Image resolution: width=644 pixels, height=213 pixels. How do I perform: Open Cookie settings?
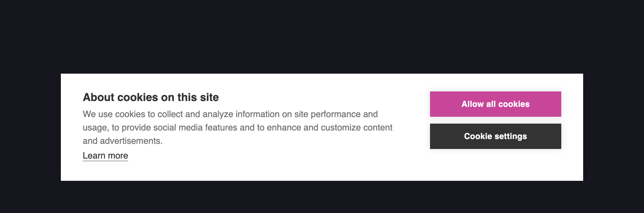[495, 136]
